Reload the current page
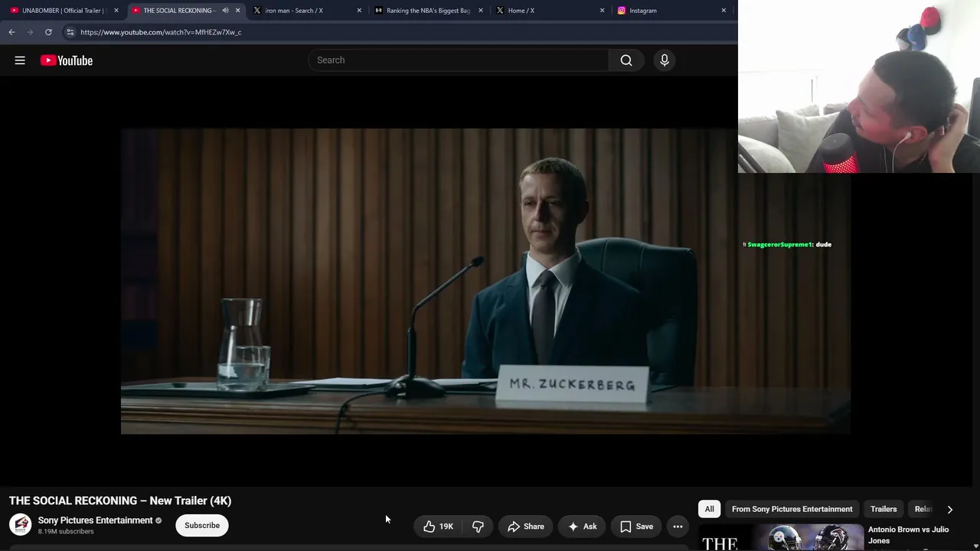 coord(48,32)
